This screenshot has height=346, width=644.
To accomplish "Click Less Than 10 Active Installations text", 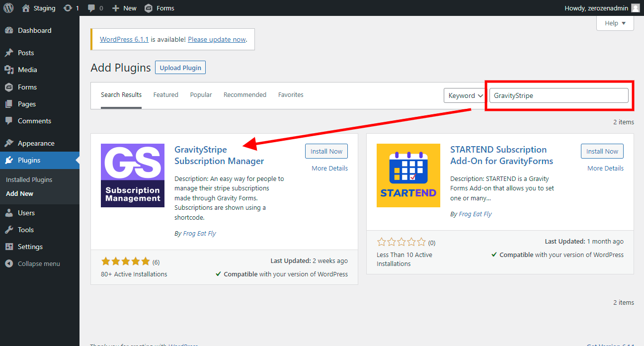I will tap(404, 259).
